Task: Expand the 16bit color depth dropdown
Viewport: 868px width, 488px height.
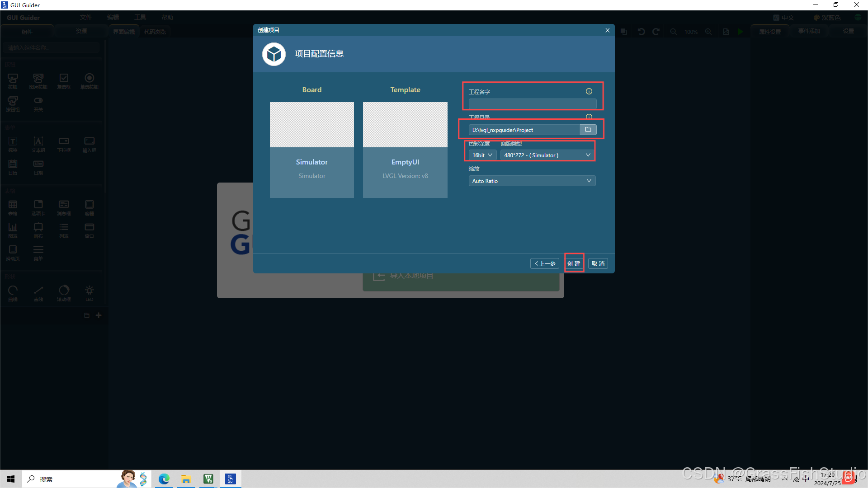Action: [x=482, y=155]
